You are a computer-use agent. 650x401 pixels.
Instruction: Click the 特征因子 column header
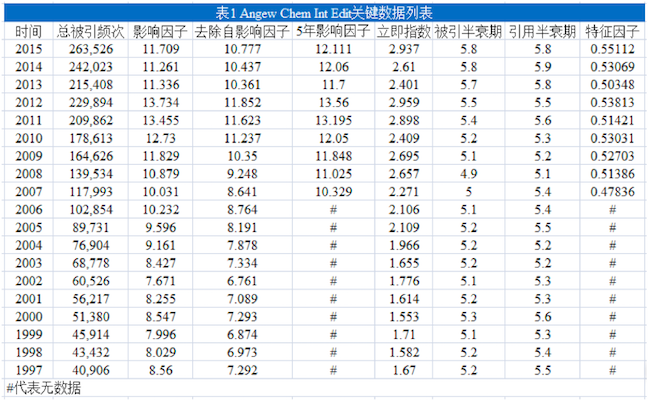point(612,31)
